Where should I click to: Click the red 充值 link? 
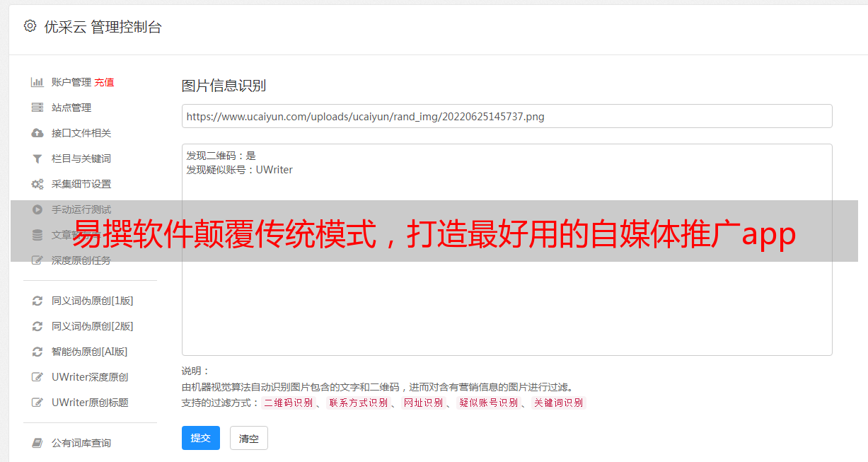click(x=104, y=82)
